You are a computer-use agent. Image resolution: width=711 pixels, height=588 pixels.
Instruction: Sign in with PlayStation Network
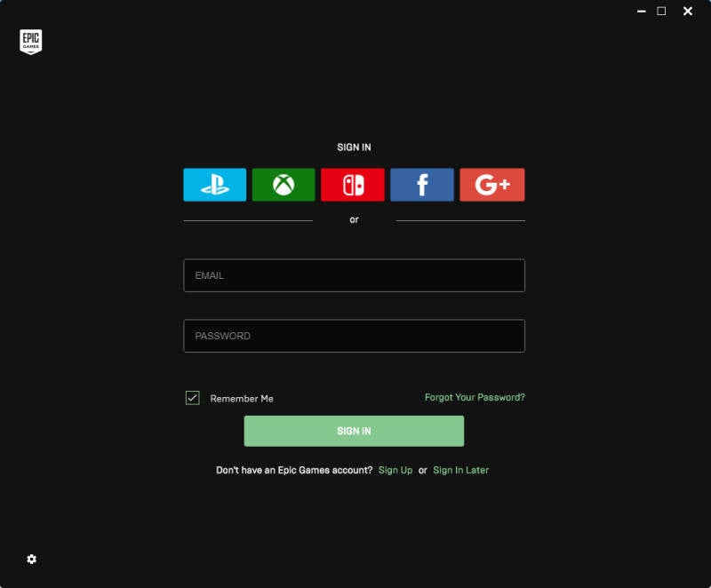pyautogui.click(x=214, y=185)
